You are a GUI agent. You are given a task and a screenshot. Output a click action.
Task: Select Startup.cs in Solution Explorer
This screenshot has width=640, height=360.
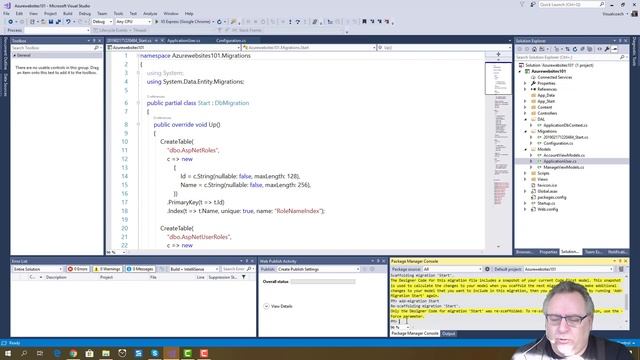[x=546, y=203]
